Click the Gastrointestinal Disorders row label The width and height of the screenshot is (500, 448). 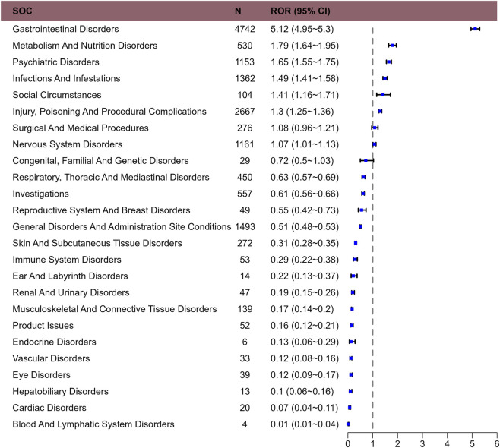coord(65,29)
